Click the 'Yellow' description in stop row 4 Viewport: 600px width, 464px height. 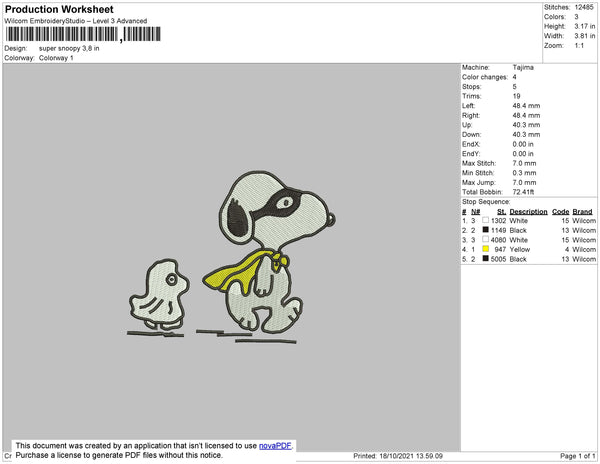click(x=520, y=249)
